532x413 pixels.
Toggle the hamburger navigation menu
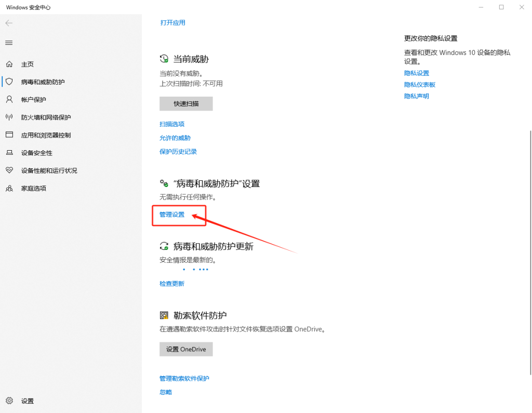pyautogui.click(x=9, y=43)
